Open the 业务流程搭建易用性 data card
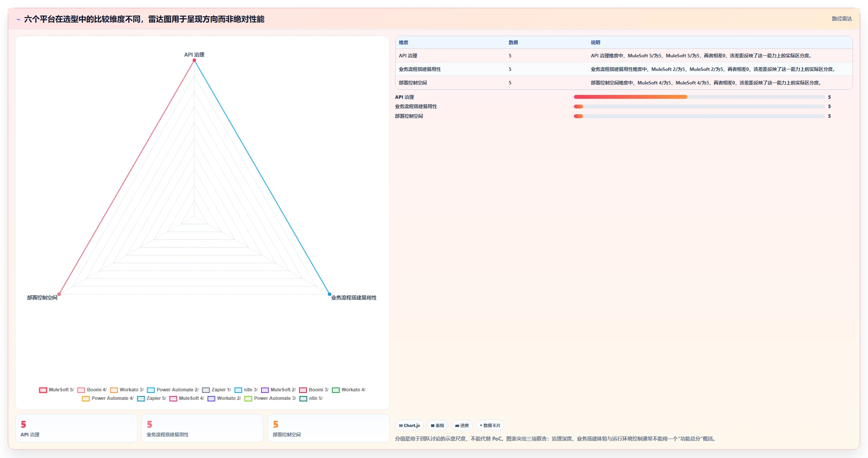The height and width of the screenshot is (458, 868). point(202,428)
